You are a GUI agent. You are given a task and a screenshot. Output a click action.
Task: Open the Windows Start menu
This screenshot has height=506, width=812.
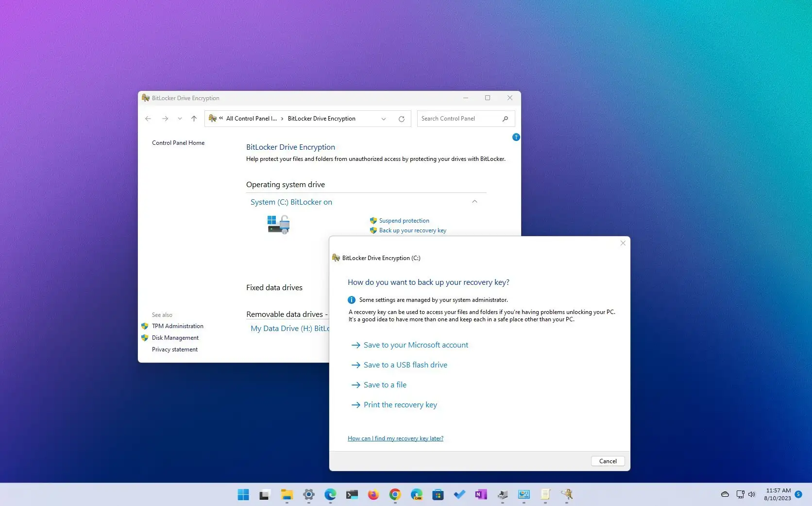click(243, 495)
